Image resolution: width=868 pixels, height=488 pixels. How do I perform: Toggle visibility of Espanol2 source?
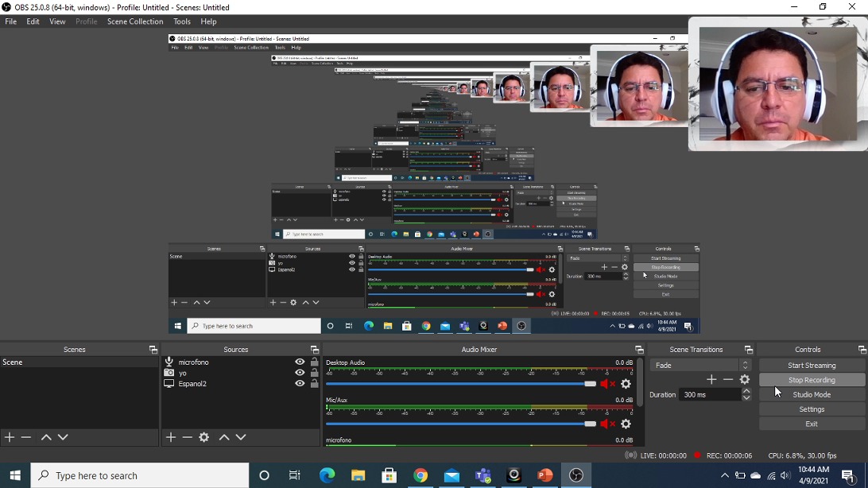[300, 383]
